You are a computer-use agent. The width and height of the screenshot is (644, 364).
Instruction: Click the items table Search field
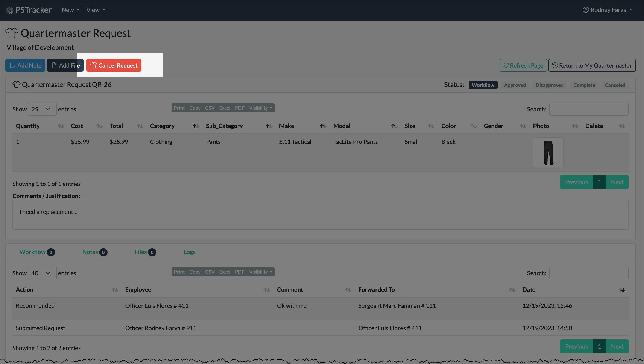(588, 109)
